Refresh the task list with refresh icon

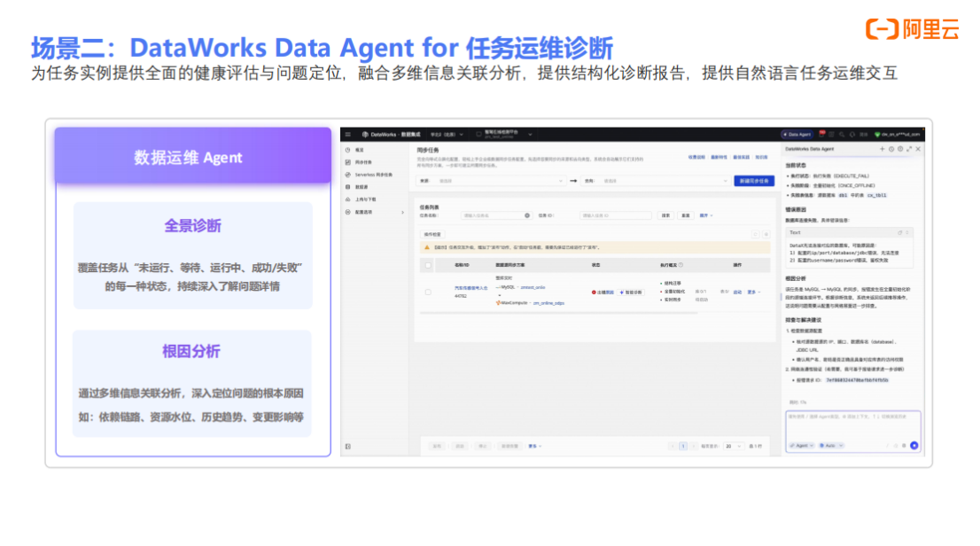[755, 235]
